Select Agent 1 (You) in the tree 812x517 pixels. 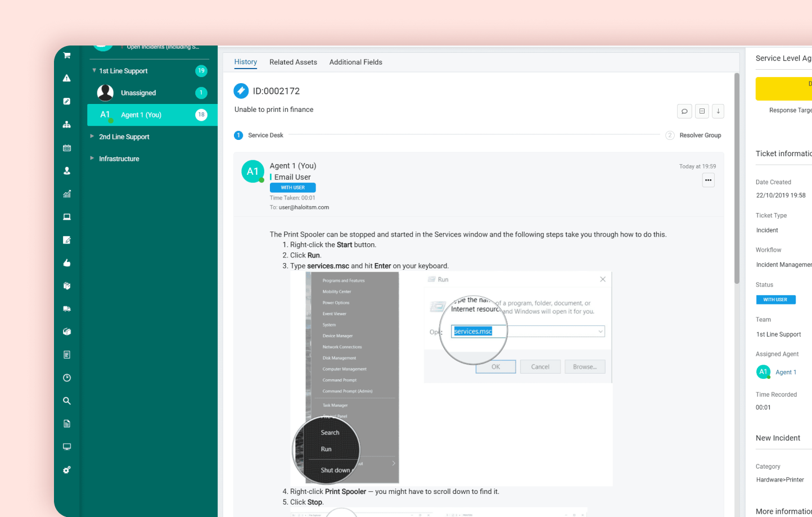coord(152,115)
